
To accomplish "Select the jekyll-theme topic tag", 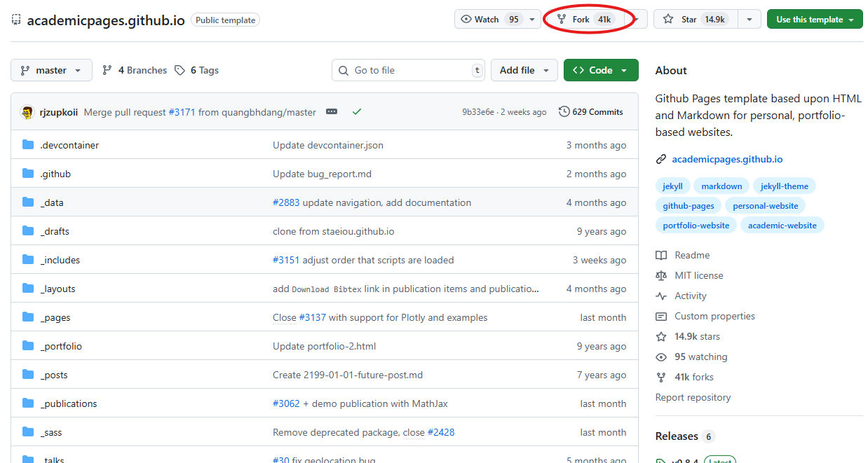I will [x=784, y=186].
